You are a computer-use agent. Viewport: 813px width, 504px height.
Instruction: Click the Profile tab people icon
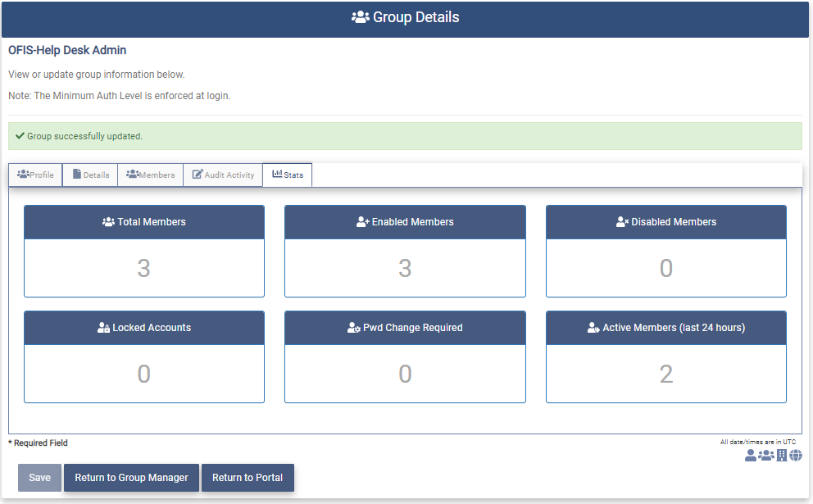pos(23,174)
